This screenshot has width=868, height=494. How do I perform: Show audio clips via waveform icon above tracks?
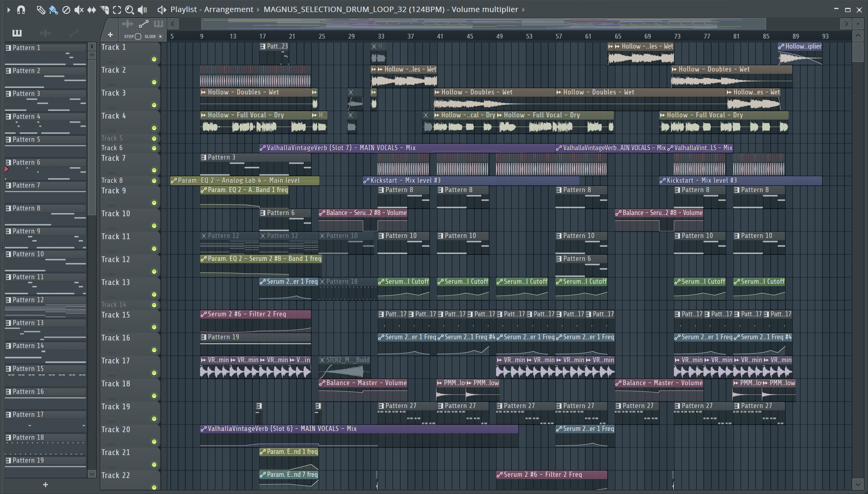(x=127, y=24)
